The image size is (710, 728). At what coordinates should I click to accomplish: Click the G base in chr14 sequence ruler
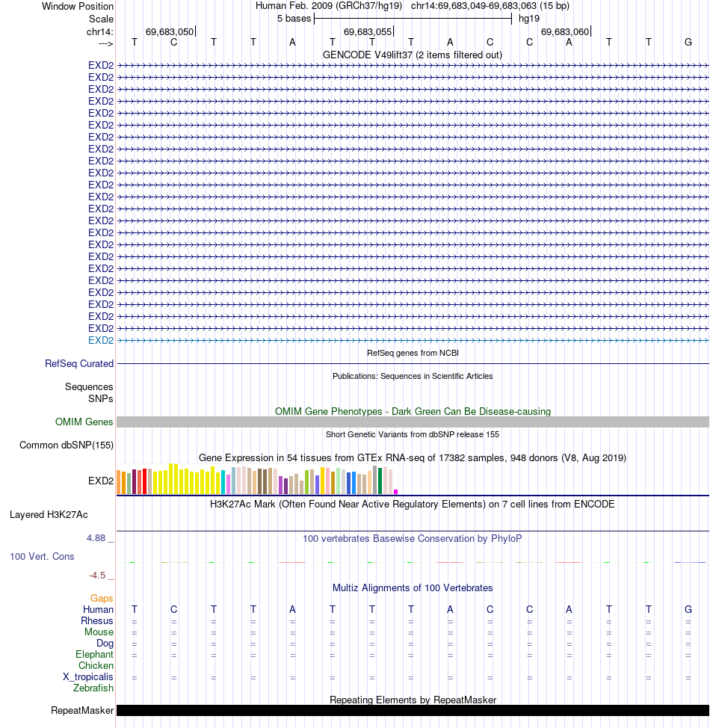(688, 43)
